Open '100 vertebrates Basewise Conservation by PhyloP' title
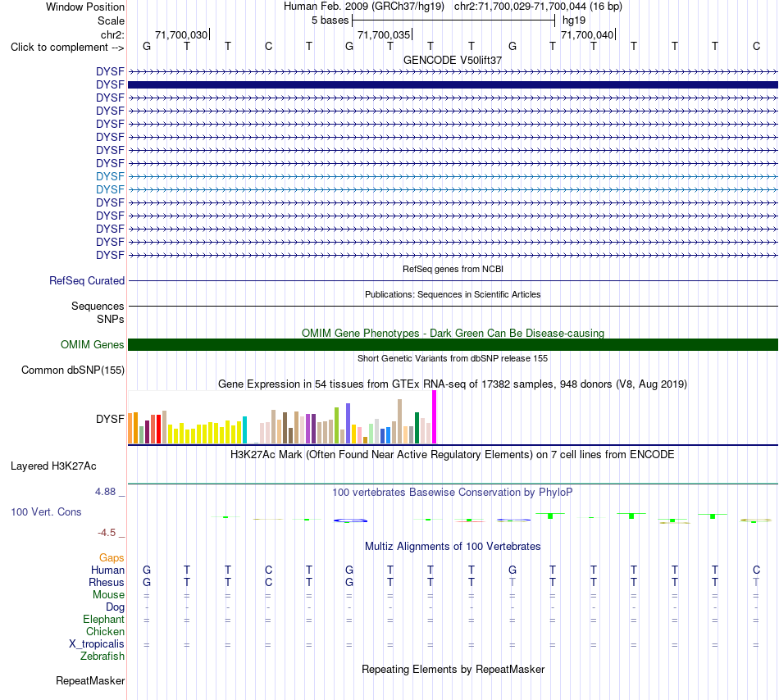Image resolution: width=779 pixels, height=700 pixels. tap(453, 493)
